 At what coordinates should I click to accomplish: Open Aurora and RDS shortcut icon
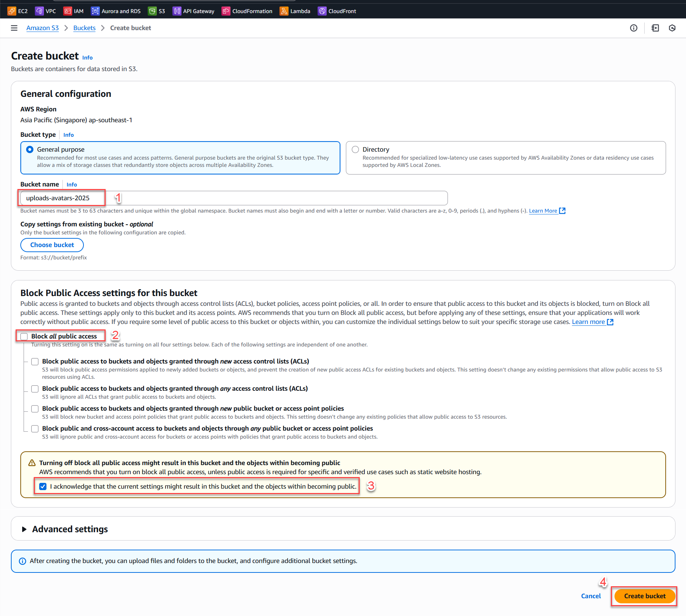[95, 11]
